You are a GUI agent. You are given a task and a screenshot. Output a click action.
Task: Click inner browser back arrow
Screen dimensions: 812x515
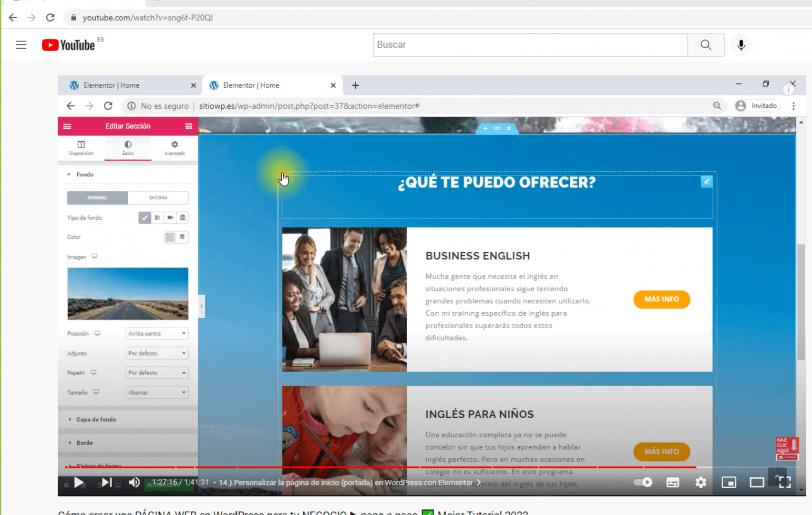[71, 106]
